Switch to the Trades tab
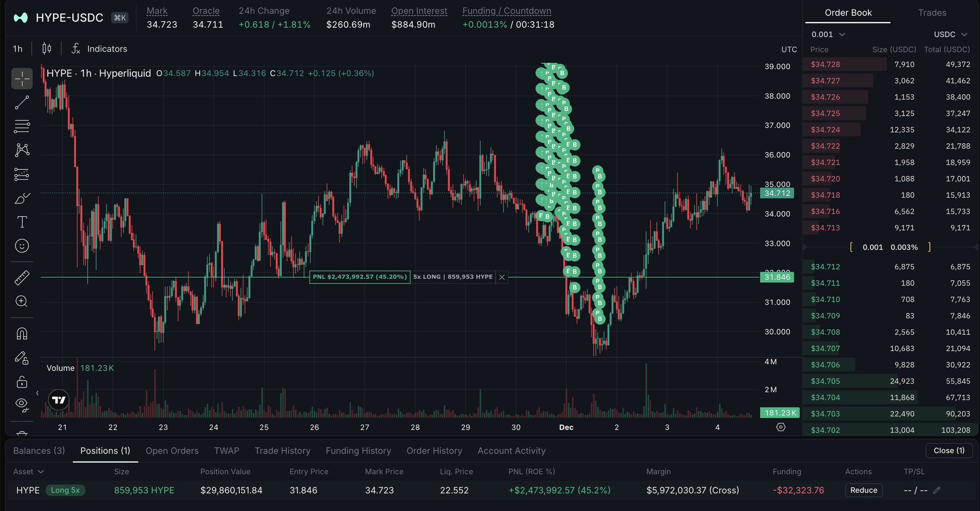This screenshot has height=511, width=980. coord(932,13)
